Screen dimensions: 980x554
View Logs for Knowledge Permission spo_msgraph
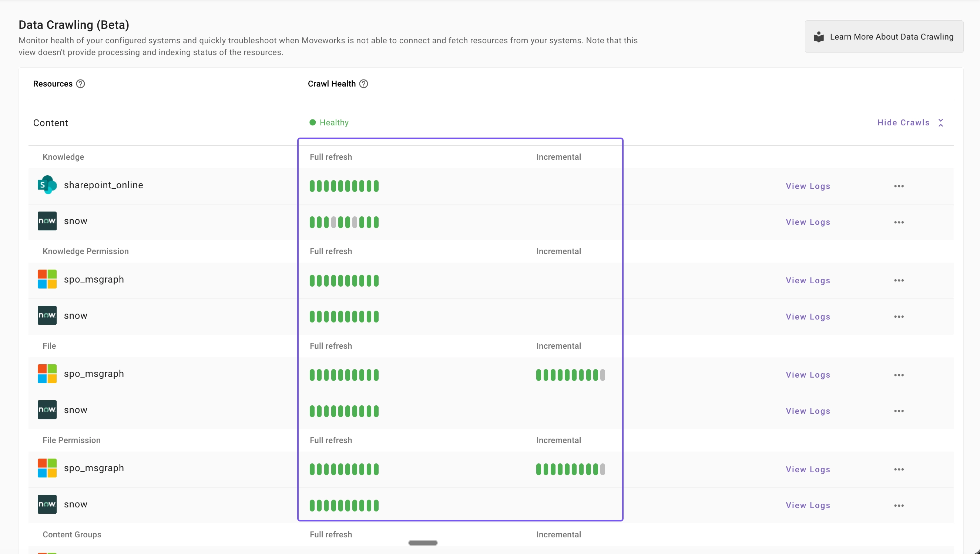tap(808, 280)
